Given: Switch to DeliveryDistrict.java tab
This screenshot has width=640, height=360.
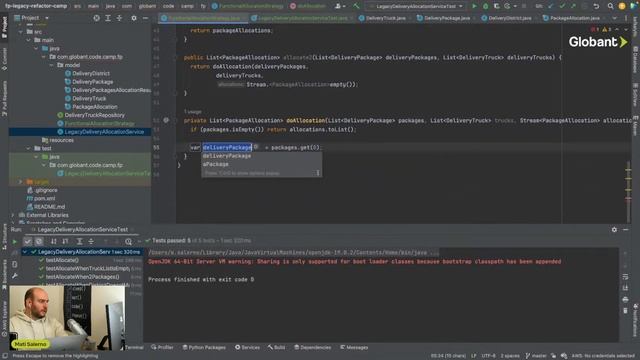Looking at the screenshot, I should 509,18.
